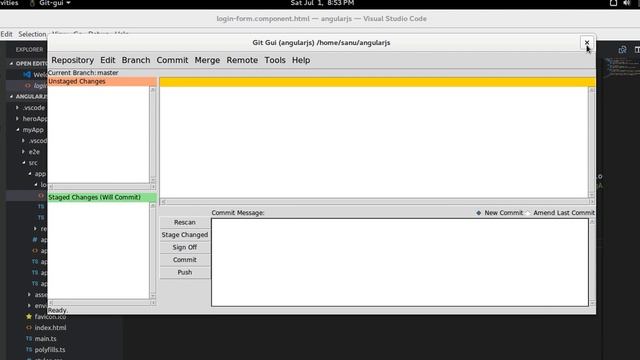Click the star icon beside favicon.ico
This screenshot has width=640, height=360.
(x=29, y=317)
